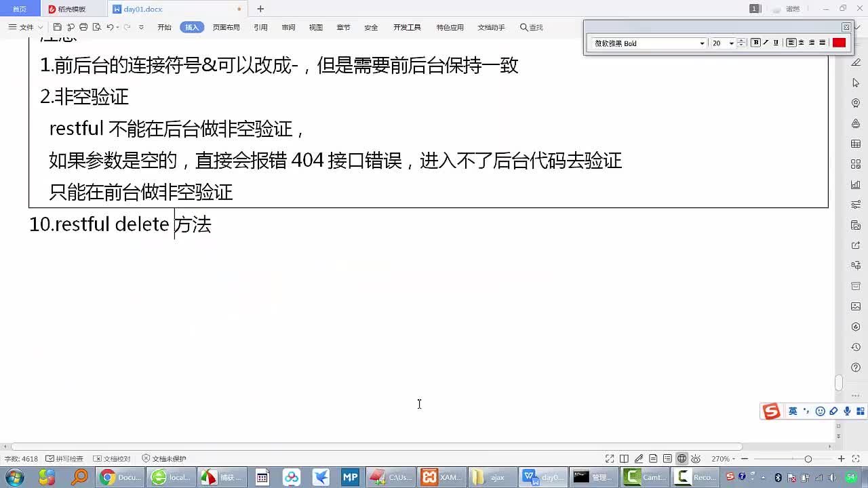Image resolution: width=868 pixels, height=488 pixels.
Task: Open the undo history dropdown arrow
Action: coord(117,27)
